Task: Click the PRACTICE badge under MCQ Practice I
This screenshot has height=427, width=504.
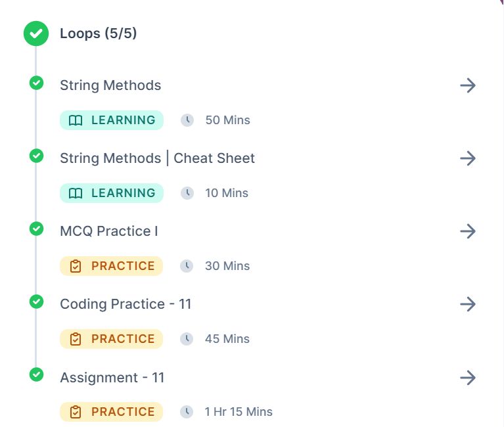Action: (x=112, y=266)
